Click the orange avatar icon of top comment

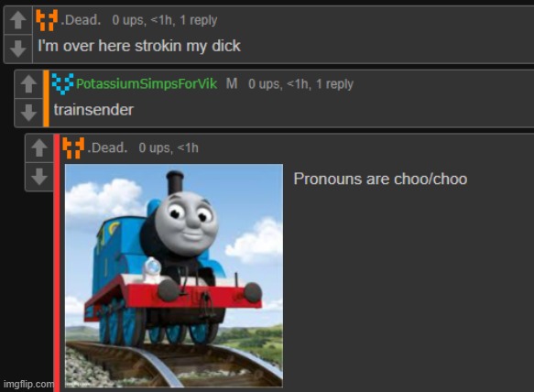pos(47,20)
